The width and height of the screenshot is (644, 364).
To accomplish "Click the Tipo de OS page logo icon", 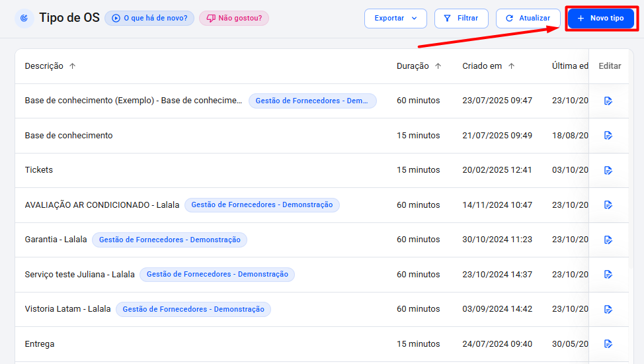I will point(24,18).
